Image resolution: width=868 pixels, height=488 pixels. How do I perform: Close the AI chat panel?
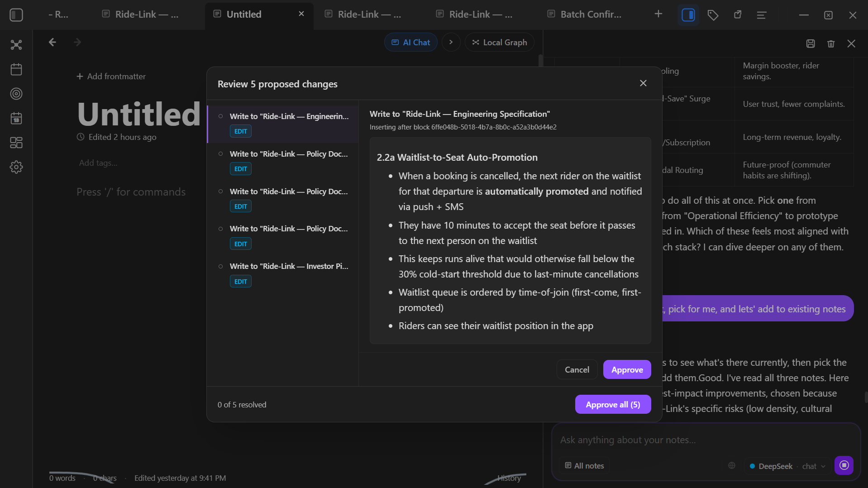pos(851,43)
